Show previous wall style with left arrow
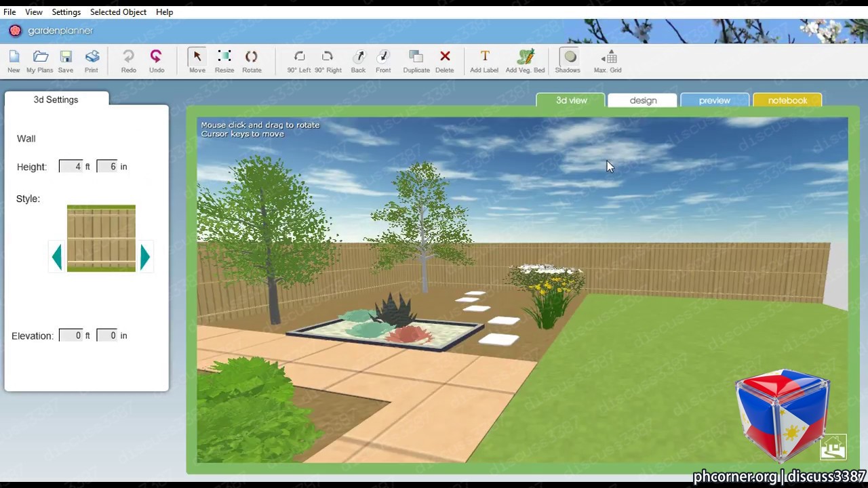This screenshot has width=868, height=488. pyautogui.click(x=57, y=258)
